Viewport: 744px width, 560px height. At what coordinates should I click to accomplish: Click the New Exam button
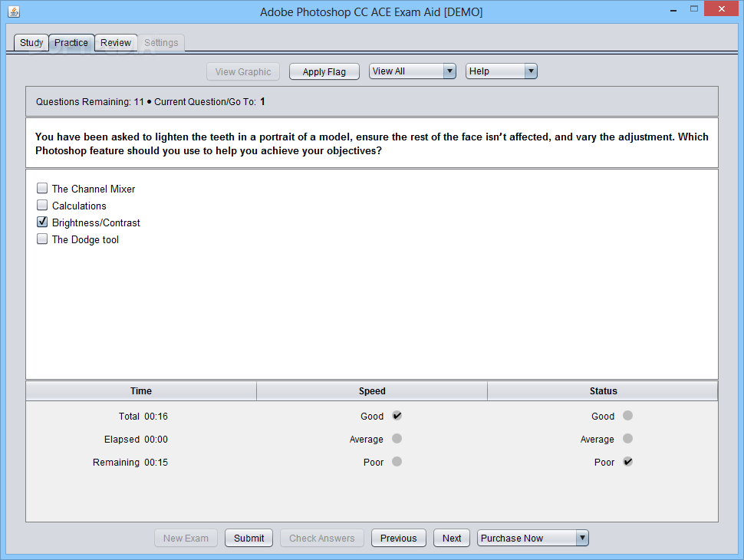click(186, 539)
